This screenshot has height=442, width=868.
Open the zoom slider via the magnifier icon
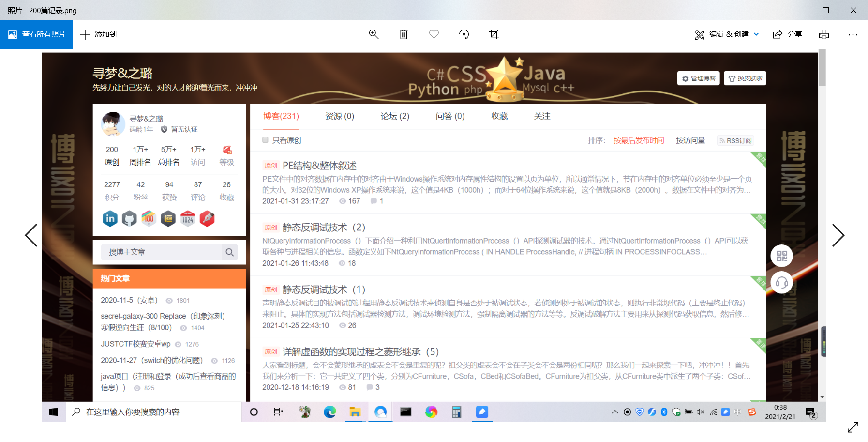point(374,34)
